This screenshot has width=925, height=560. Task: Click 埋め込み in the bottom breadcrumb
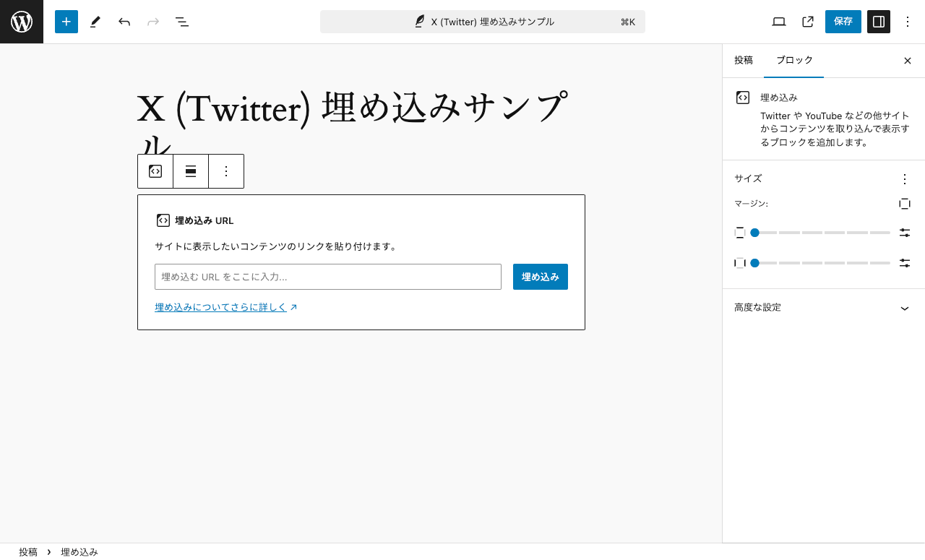(79, 552)
